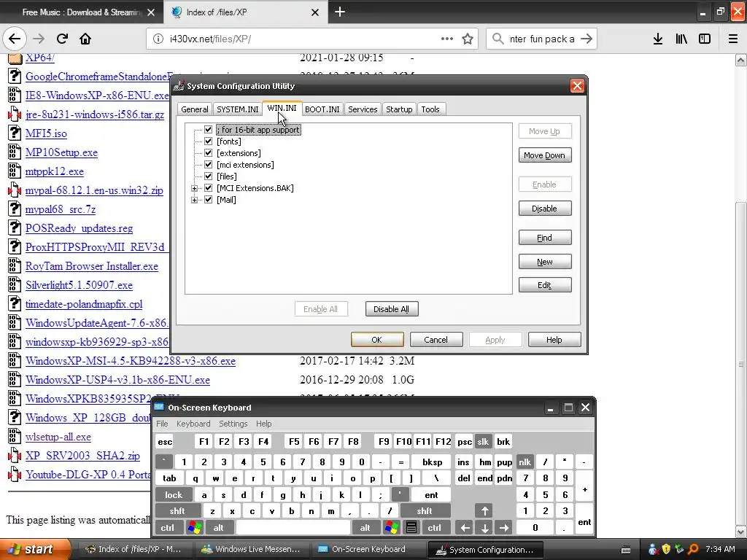Click the up arrow key on On-Screen Keyboard
Screen dimensions: 747x560
[x=484, y=511]
